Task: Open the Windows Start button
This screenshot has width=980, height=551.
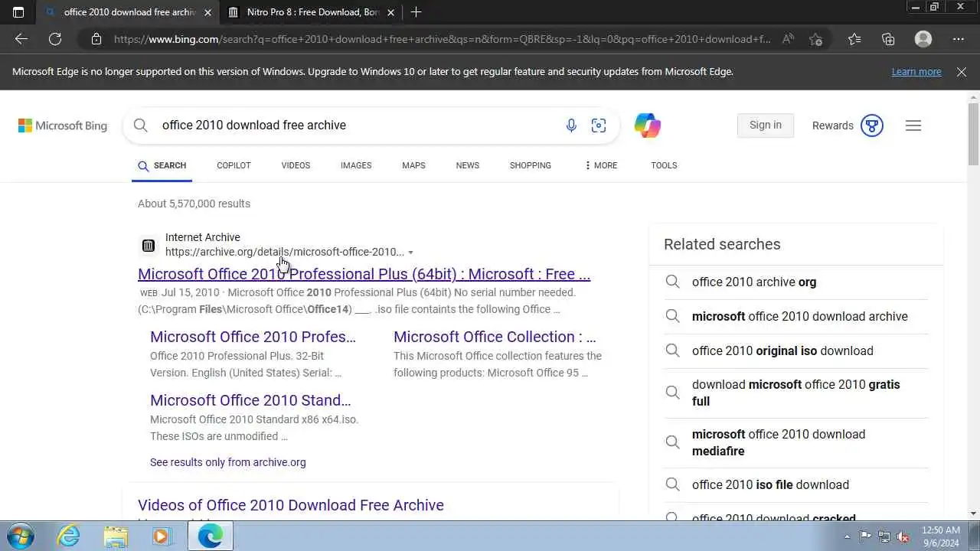Action: click(21, 536)
